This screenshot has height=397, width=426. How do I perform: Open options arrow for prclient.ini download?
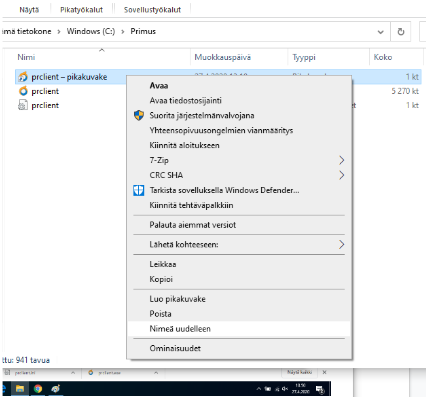[x=73, y=373]
